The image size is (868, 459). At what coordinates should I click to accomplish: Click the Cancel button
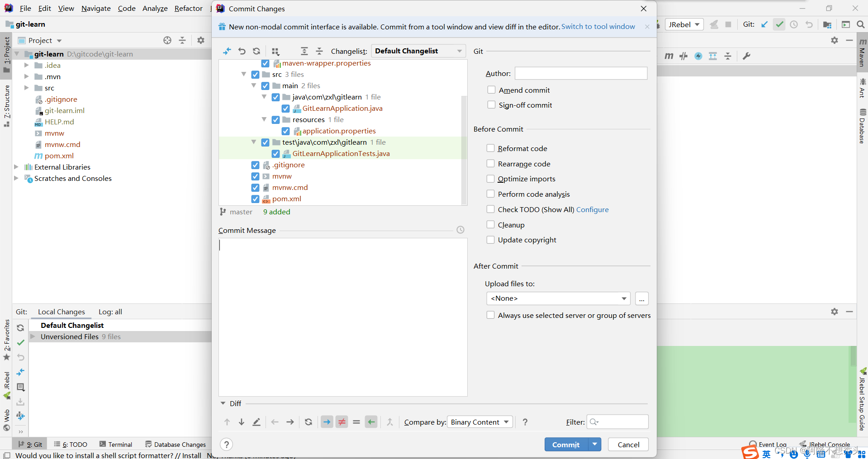point(628,445)
